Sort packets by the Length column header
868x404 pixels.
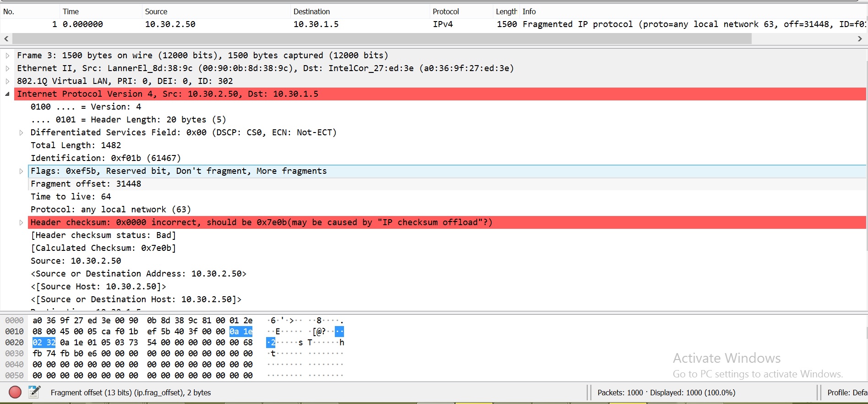[507, 11]
